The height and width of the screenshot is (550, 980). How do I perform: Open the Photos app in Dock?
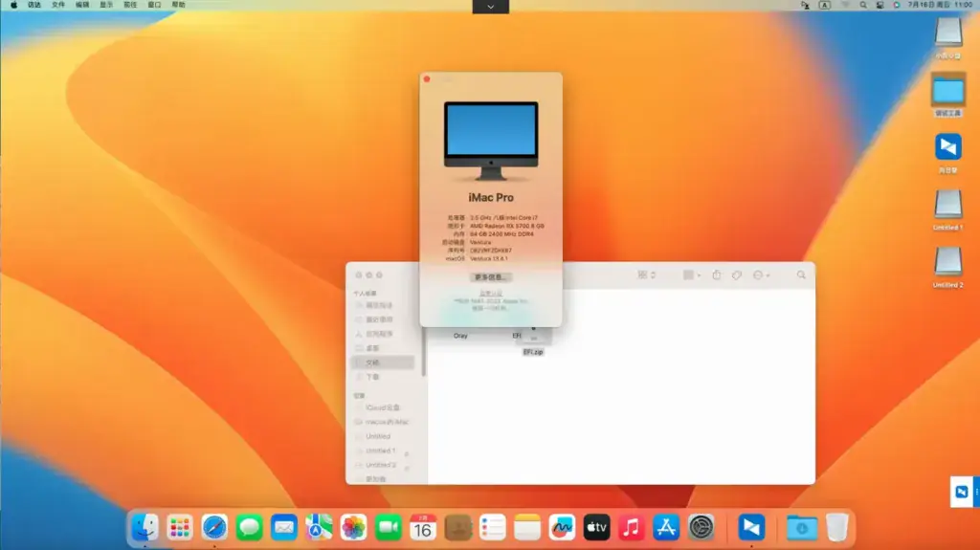pyautogui.click(x=353, y=527)
